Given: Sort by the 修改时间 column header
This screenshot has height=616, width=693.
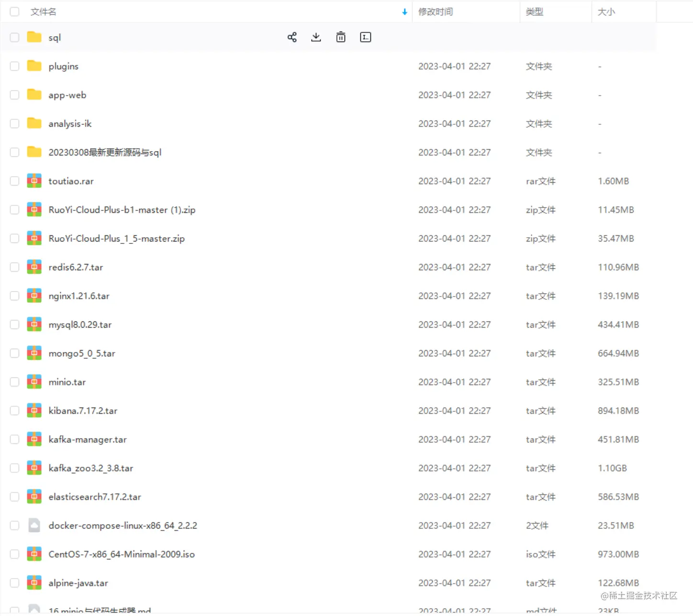Looking at the screenshot, I should tap(436, 12).
